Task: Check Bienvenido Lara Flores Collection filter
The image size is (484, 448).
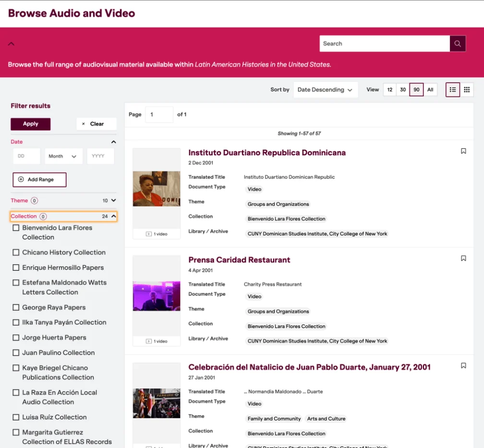Action: [x=16, y=228]
